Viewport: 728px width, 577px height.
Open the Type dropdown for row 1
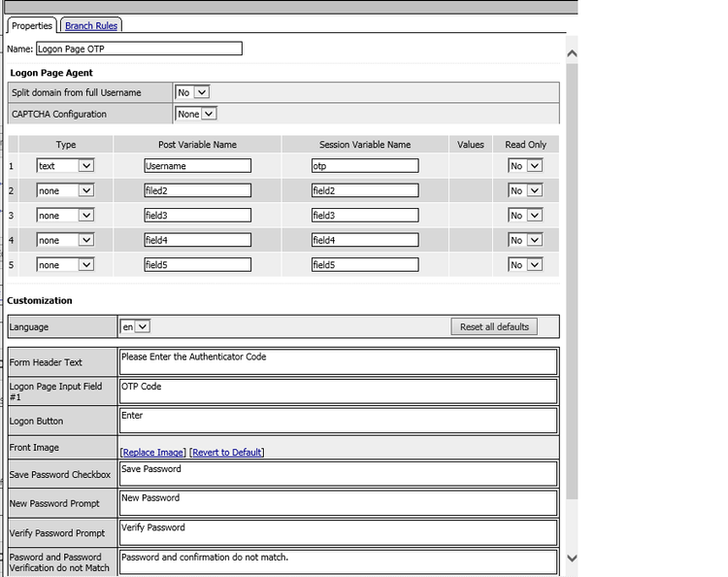coord(65,166)
